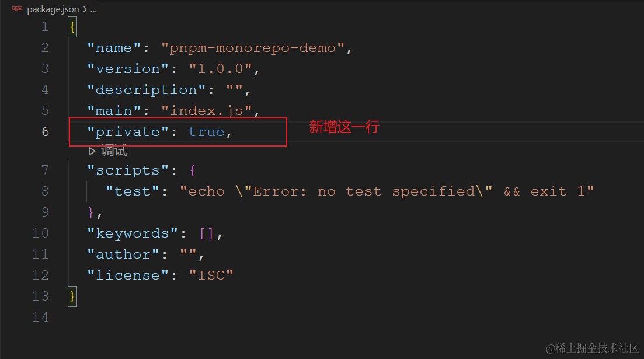Screen dimensions: 644x359
Task: Click the pink opening brace after scripts
Action: (x=193, y=170)
